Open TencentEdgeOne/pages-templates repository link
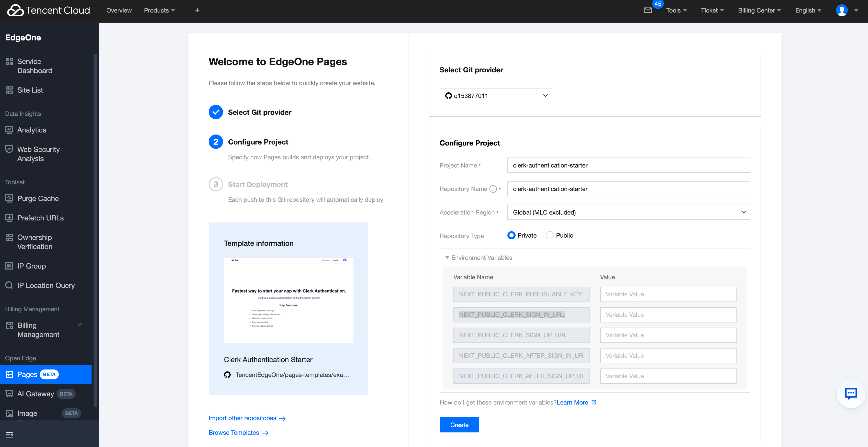The width and height of the screenshot is (868, 447). coord(292,375)
